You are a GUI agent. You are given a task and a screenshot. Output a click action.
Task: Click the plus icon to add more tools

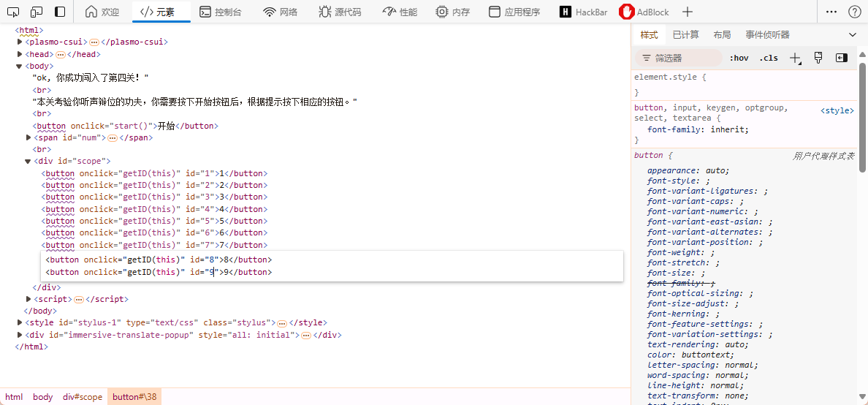point(687,12)
